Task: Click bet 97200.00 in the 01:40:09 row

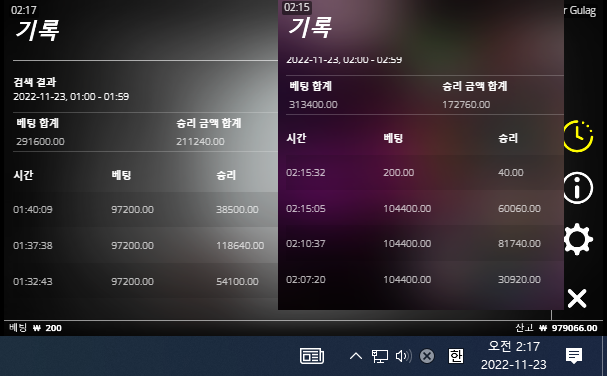Action: click(132, 209)
